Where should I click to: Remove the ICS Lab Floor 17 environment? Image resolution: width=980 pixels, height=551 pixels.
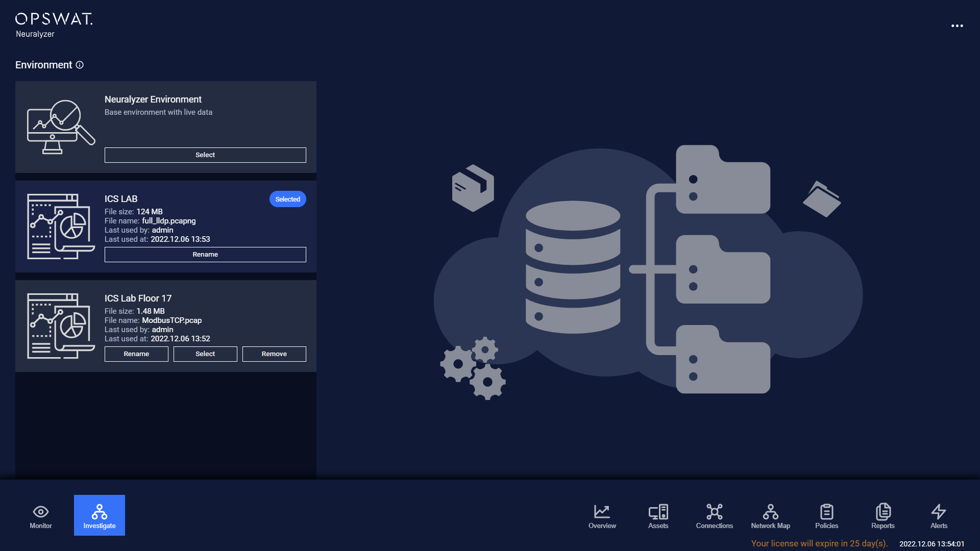(274, 354)
